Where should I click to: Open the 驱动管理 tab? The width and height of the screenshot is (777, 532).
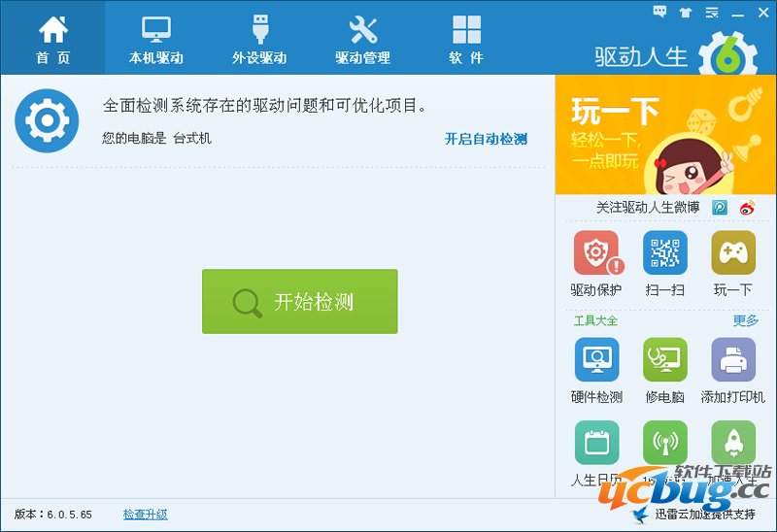[362, 39]
